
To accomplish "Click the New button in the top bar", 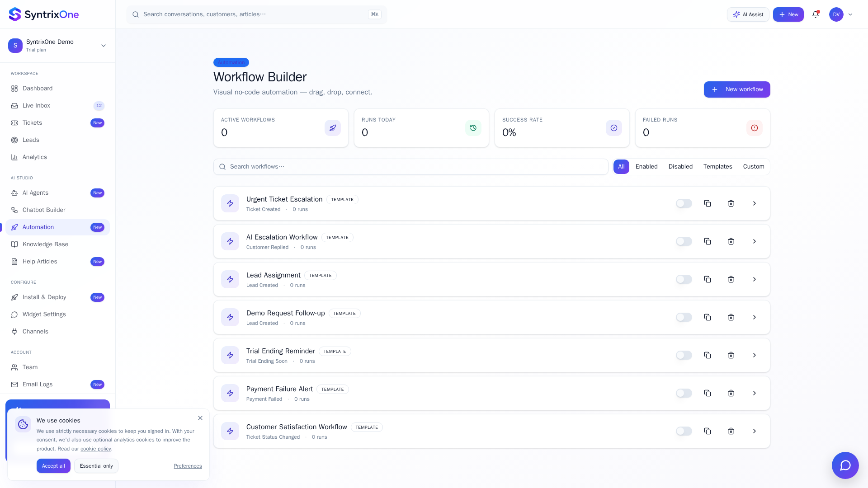I will click(788, 14).
